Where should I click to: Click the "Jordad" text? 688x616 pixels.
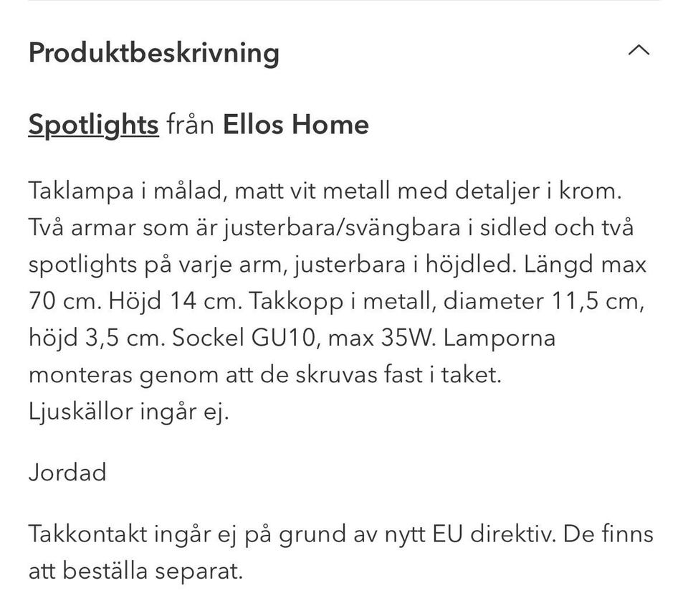point(67,472)
